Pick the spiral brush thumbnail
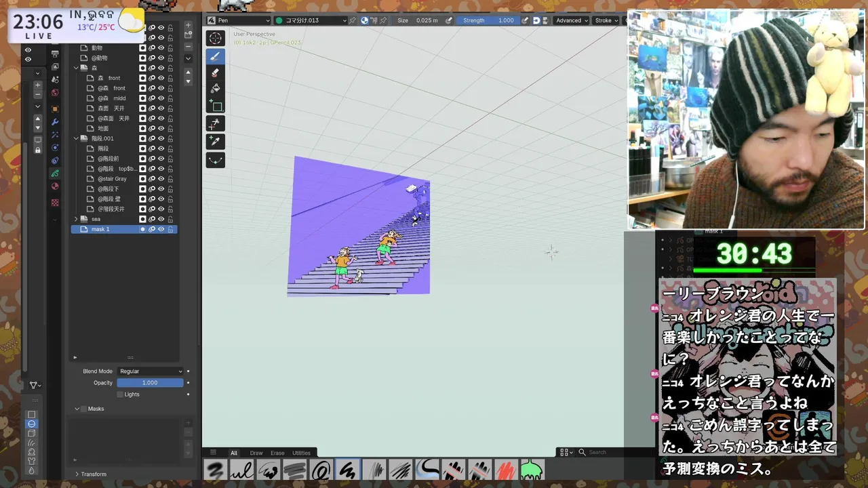868x488 pixels. [321, 470]
